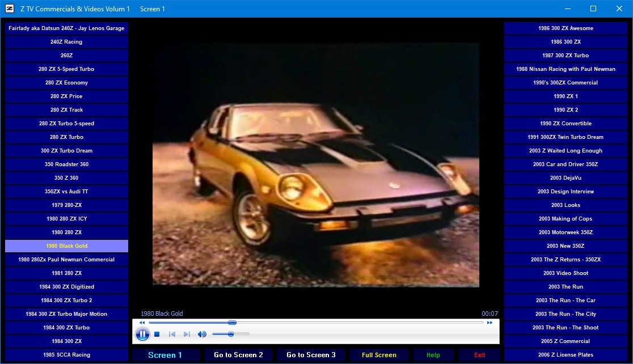Image resolution: width=633 pixels, height=364 pixels.
Task: Select the Screen 1 tab
Action: pos(165,355)
